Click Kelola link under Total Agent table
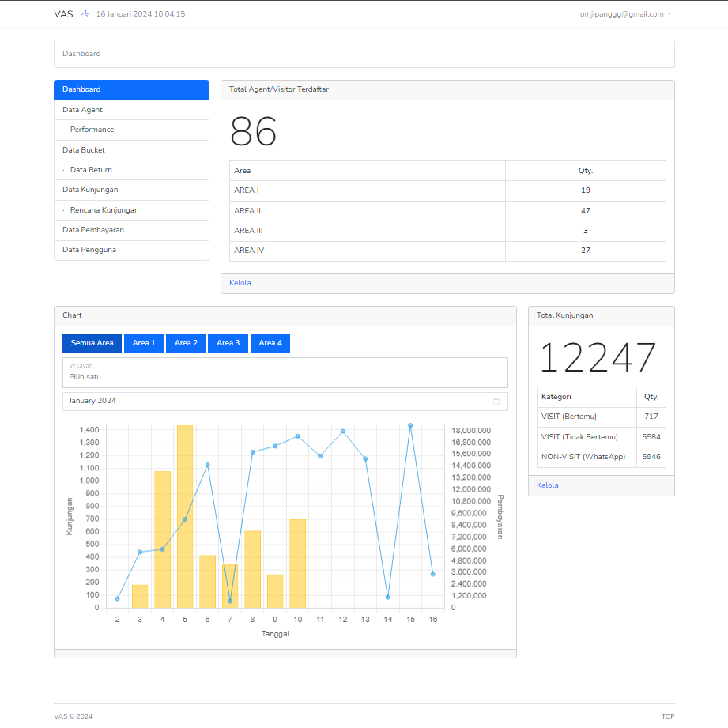728x728 pixels. pos(240,283)
